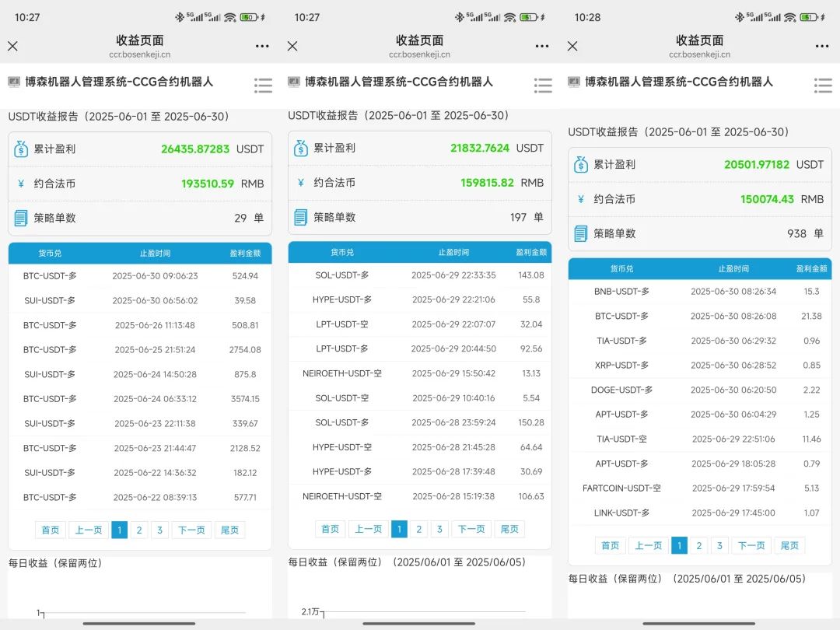Click the ¥ icon next to 约合法币
This screenshot has height=630, width=840.
[x=19, y=183]
